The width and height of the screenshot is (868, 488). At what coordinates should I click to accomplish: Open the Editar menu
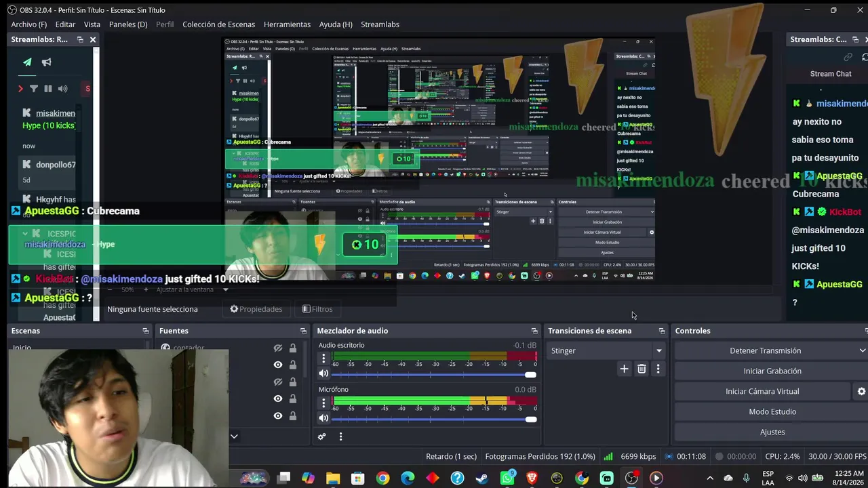(65, 24)
